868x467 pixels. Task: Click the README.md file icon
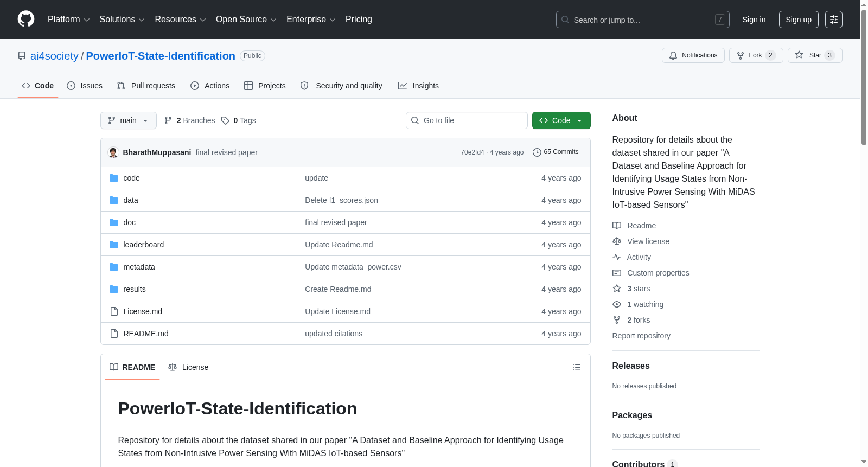coord(114,334)
